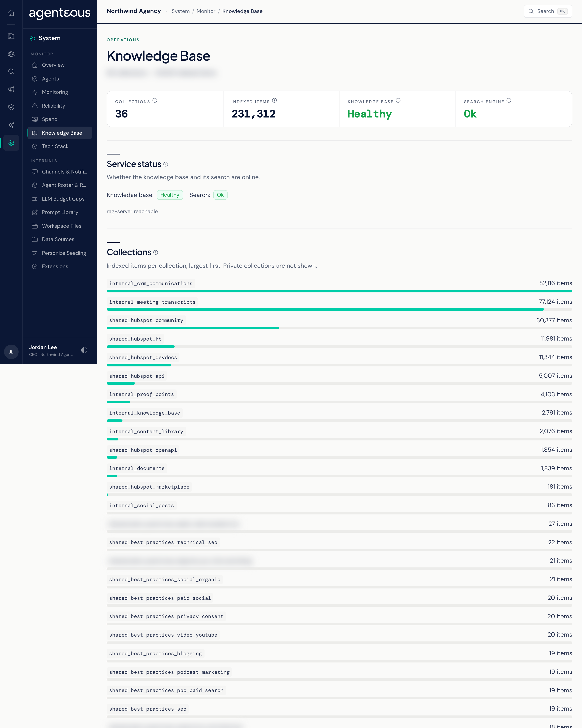The width and height of the screenshot is (582, 728).
Task: Click the System heading in the sidebar
Action: tap(49, 38)
